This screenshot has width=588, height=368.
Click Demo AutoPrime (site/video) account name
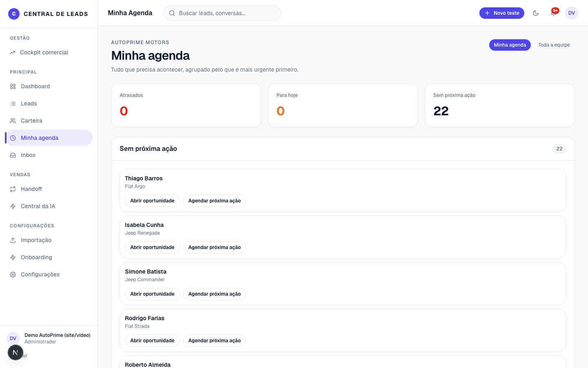pos(58,335)
